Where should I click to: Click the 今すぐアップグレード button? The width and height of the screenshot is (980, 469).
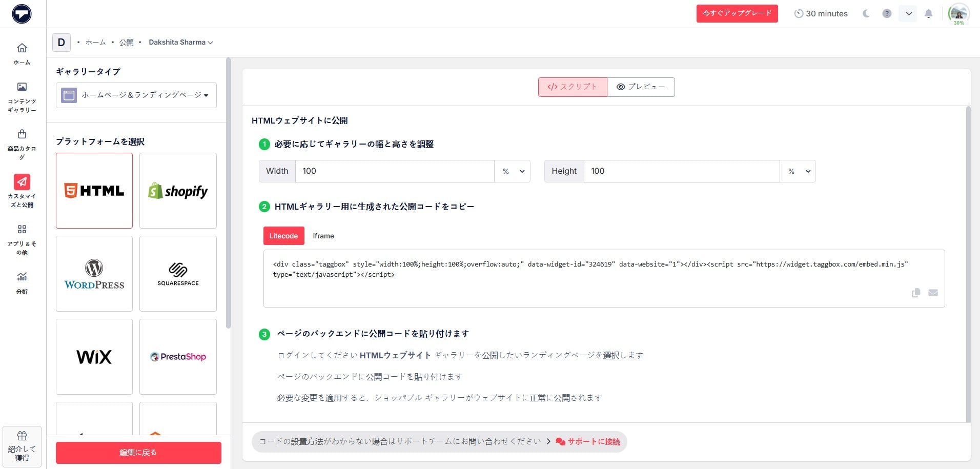[x=737, y=13]
